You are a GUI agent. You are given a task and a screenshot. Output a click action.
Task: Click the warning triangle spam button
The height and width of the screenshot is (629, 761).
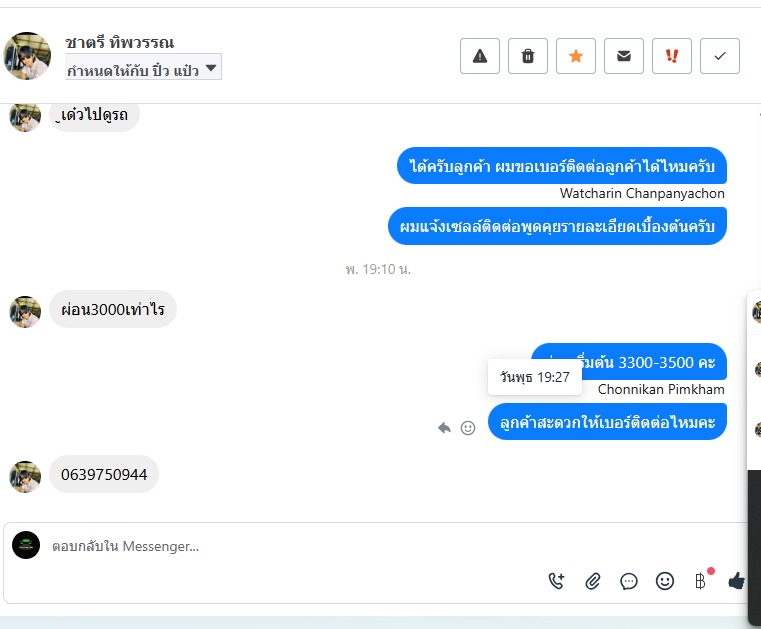coord(480,56)
